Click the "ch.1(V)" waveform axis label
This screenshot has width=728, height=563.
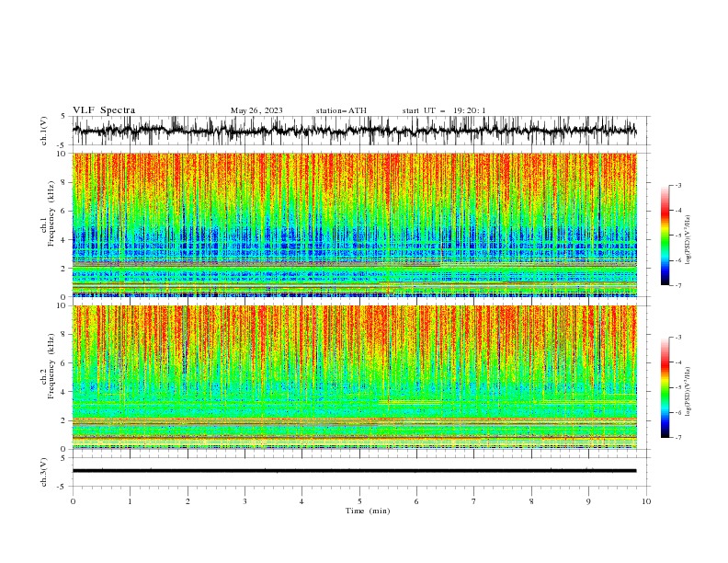(44, 131)
